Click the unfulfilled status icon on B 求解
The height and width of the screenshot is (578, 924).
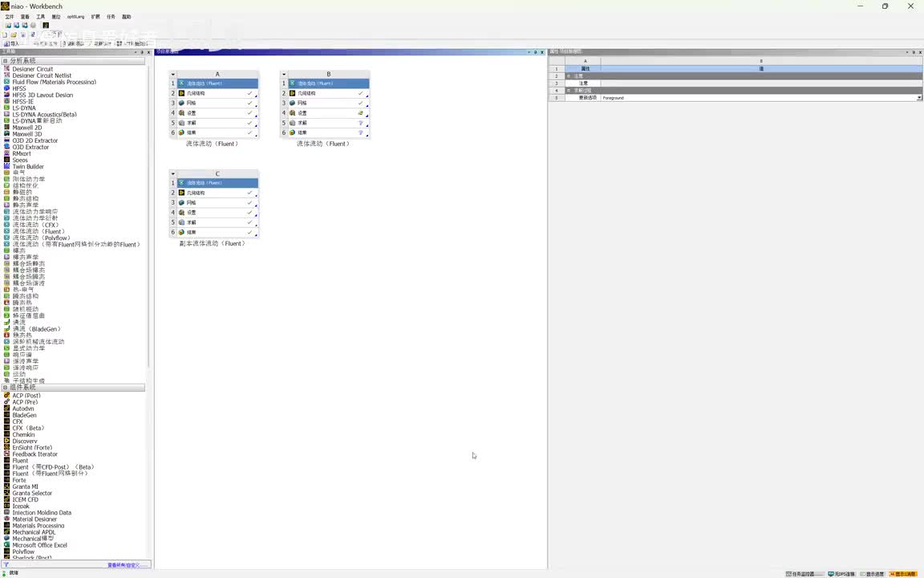[361, 123]
